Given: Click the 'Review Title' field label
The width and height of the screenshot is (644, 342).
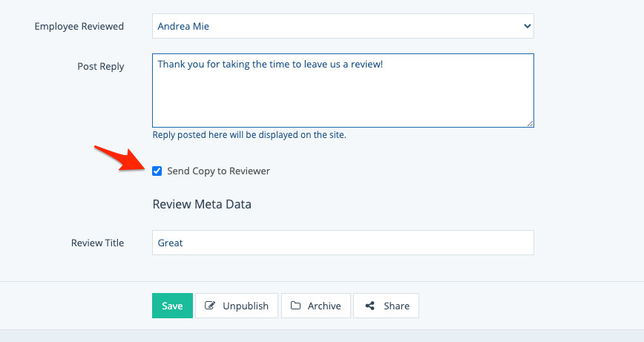Looking at the screenshot, I should coord(97,243).
